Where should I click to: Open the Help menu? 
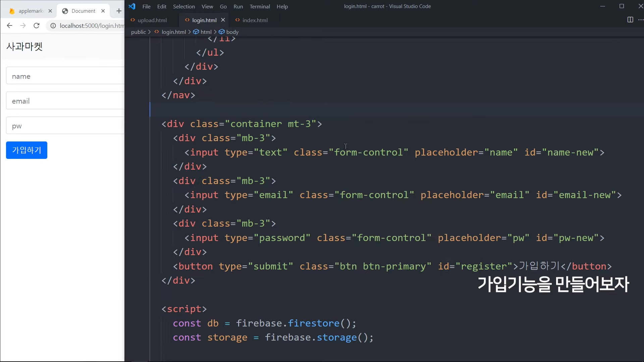(x=282, y=6)
